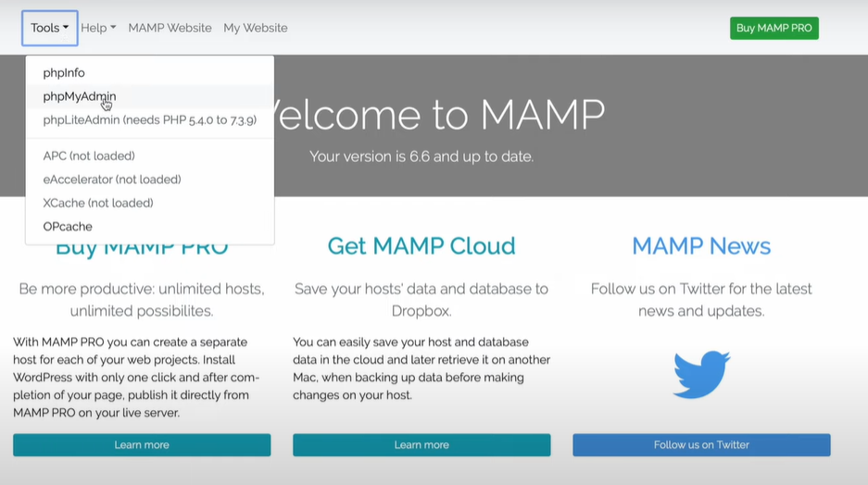Viewport: 868px width, 485px height.
Task: Click eAccelerator (not loaded) entry
Action: coord(149,180)
